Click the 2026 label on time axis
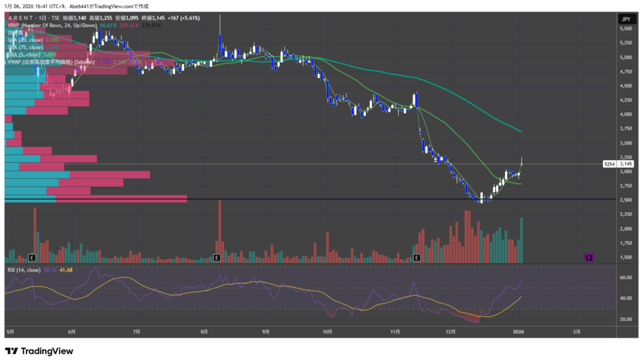This screenshot has height=364, width=643. point(518,330)
